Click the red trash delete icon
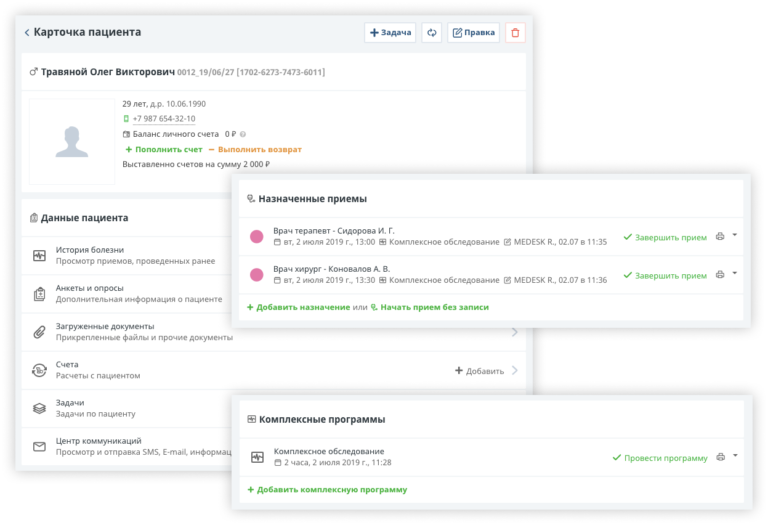 pyautogui.click(x=516, y=32)
